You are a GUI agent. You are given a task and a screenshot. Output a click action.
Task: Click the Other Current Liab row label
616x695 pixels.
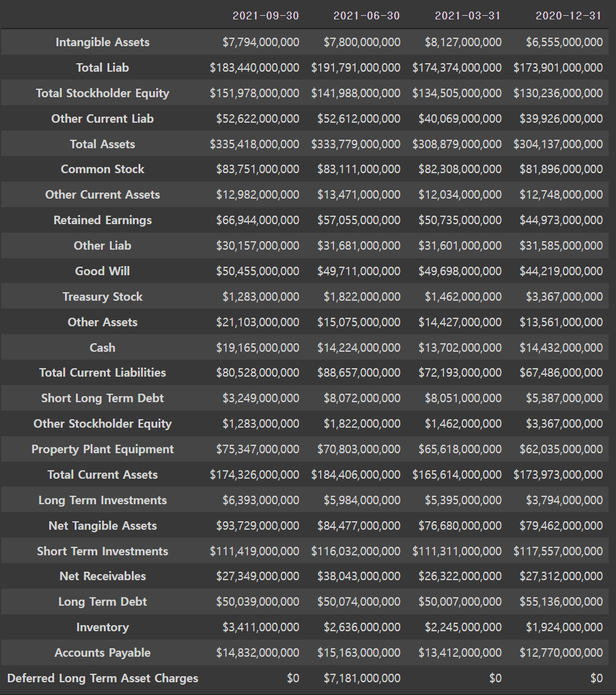click(x=103, y=118)
